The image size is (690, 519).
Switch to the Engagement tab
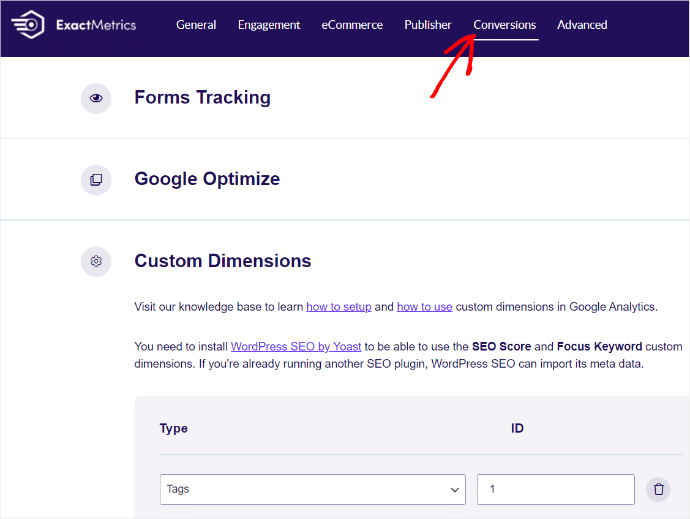(269, 25)
